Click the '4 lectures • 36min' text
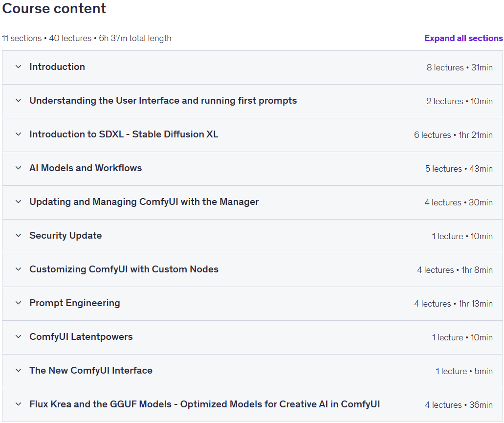 click(459, 405)
